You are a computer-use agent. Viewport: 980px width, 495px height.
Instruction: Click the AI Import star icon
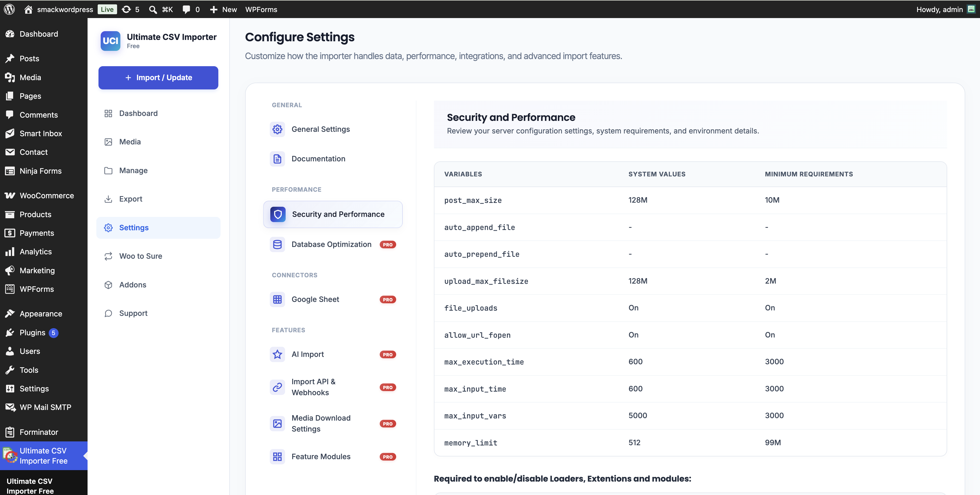pos(277,354)
